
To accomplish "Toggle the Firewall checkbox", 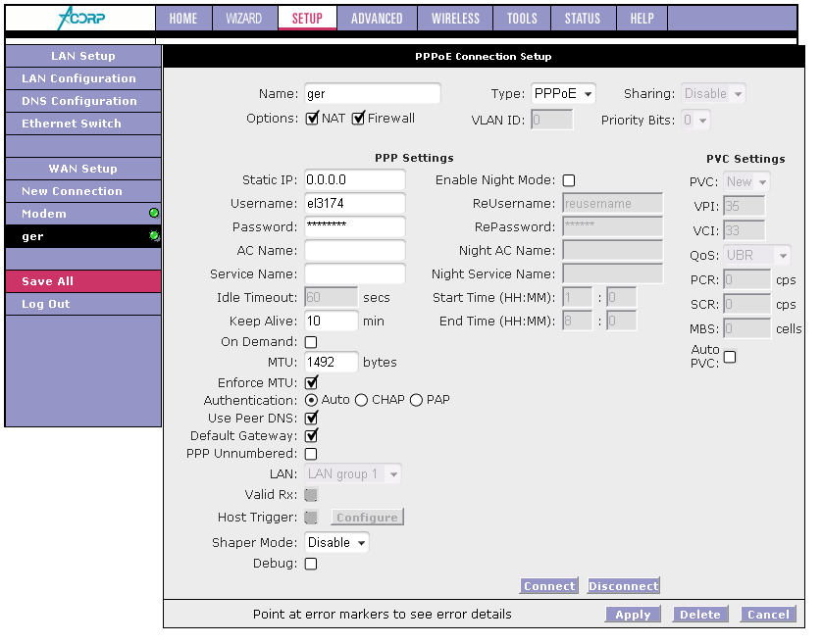I will click(359, 119).
